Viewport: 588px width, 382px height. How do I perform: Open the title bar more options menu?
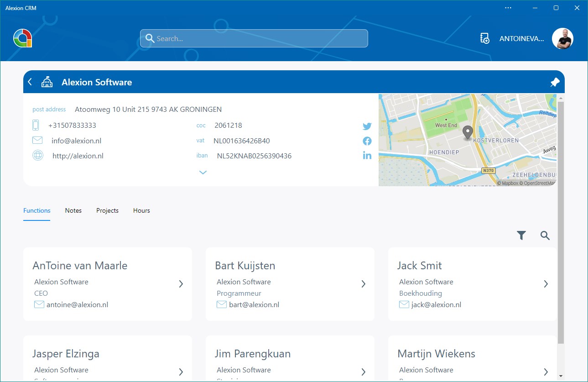pyautogui.click(x=508, y=8)
